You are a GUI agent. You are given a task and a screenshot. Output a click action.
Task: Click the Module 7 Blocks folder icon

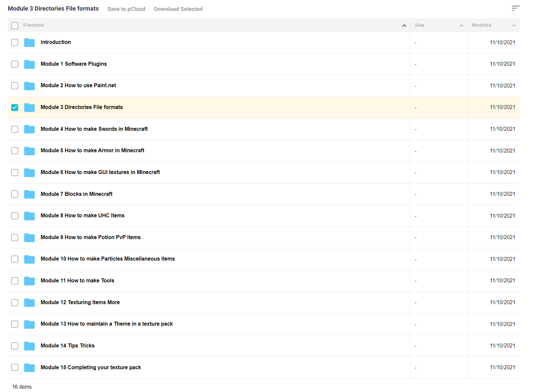[x=29, y=194]
